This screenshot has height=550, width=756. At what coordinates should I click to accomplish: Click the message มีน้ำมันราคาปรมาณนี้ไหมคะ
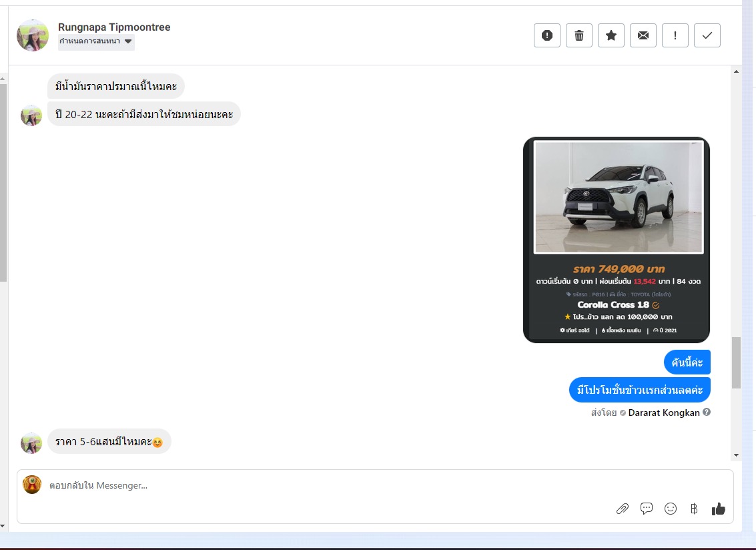point(115,86)
